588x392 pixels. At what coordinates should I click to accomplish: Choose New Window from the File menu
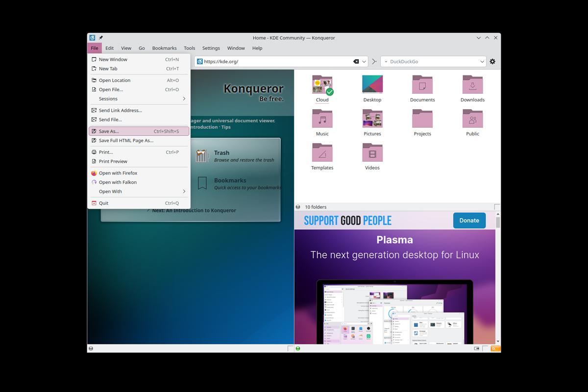click(139, 59)
